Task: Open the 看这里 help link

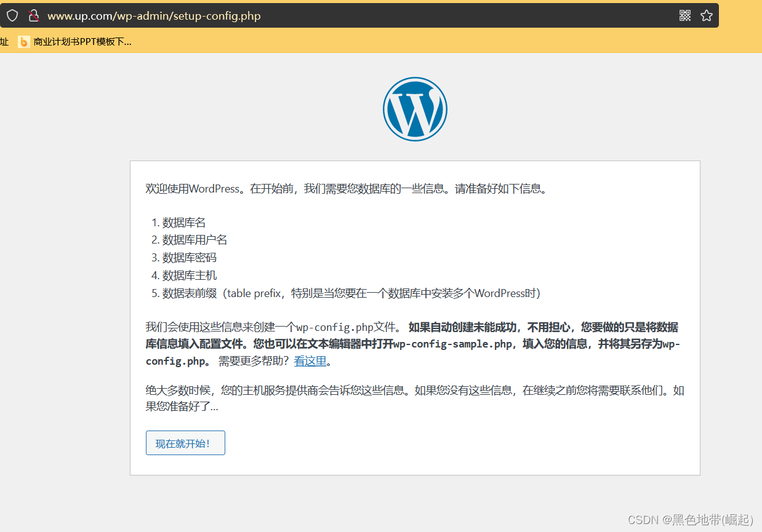Action: point(310,361)
